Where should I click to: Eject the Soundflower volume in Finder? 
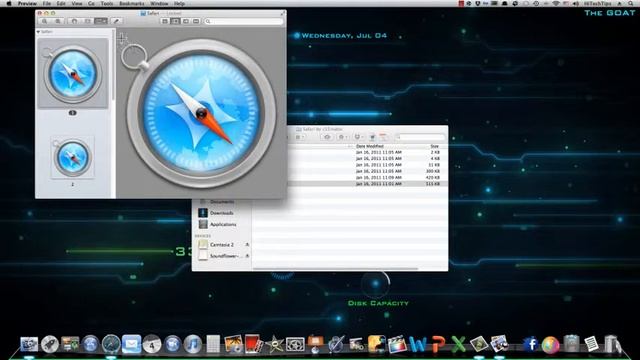pyautogui.click(x=247, y=256)
